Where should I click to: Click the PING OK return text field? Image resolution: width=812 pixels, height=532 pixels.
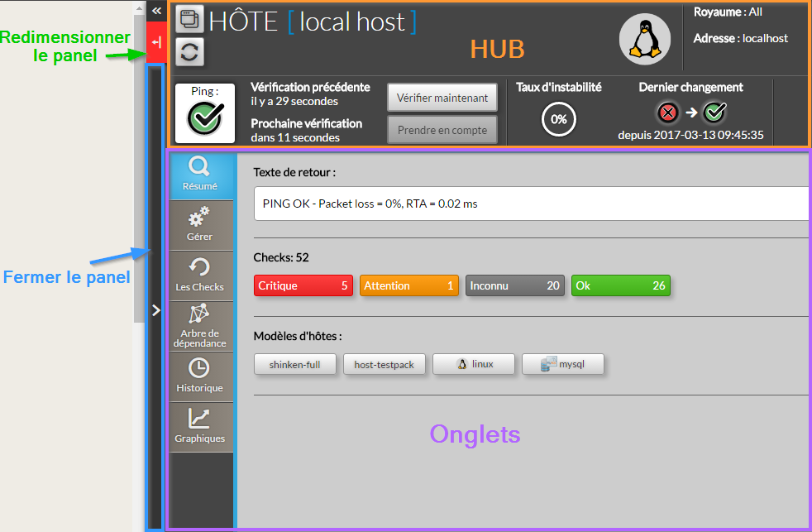click(x=529, y=204)
